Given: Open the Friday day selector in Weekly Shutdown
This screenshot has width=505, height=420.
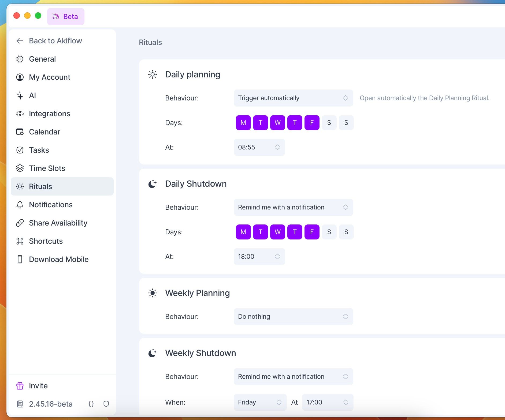Looking at the screenshot, I should click(260, 402).
